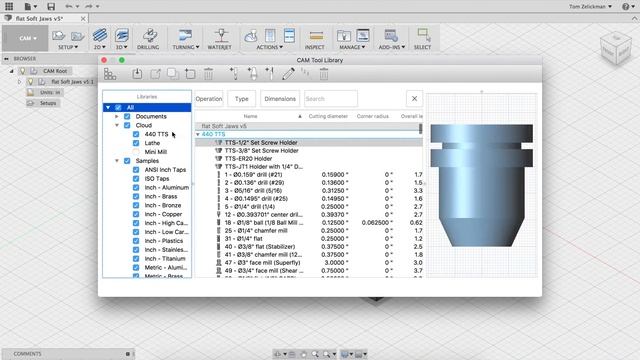Click the 2D milling strategy icon

100,35
